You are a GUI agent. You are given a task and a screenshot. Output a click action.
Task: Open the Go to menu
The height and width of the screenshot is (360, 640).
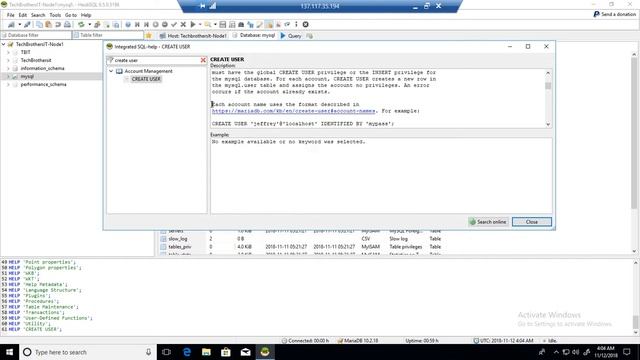coord(71,15)
